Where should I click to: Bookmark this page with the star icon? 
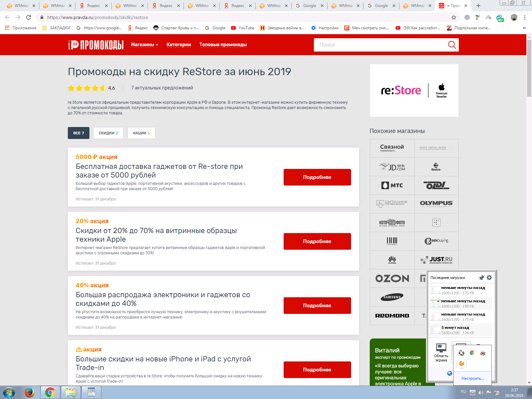pos(454,17)
